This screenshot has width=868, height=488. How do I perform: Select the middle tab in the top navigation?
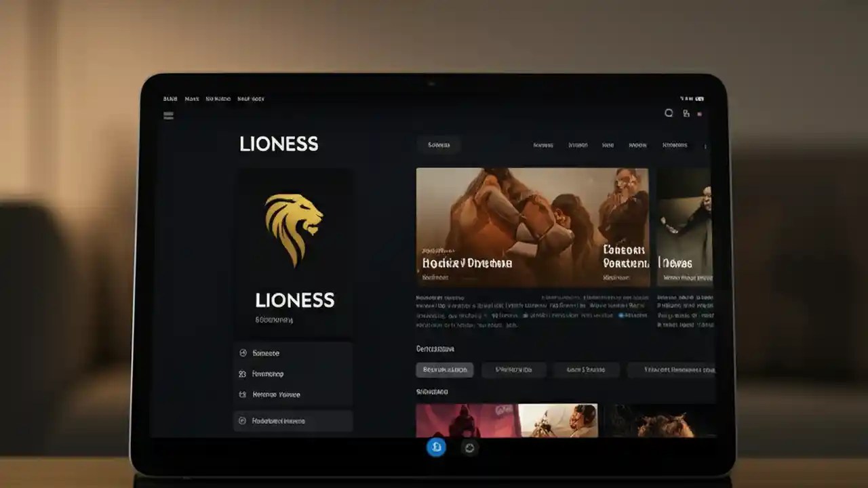click(608, 145)
